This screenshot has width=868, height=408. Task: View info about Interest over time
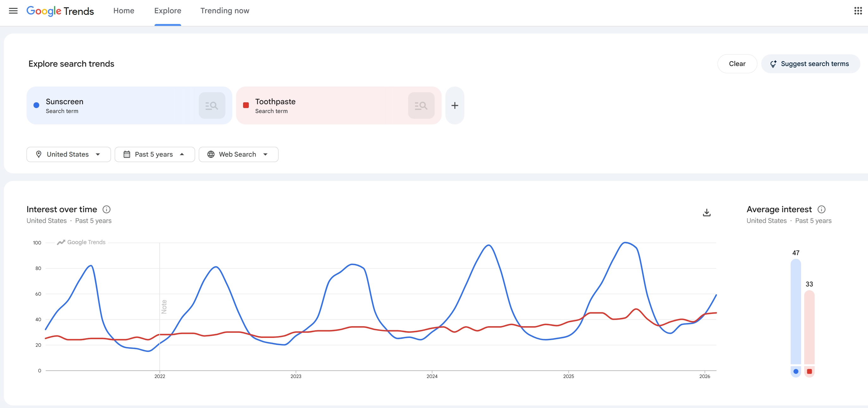tap(107, 209)
